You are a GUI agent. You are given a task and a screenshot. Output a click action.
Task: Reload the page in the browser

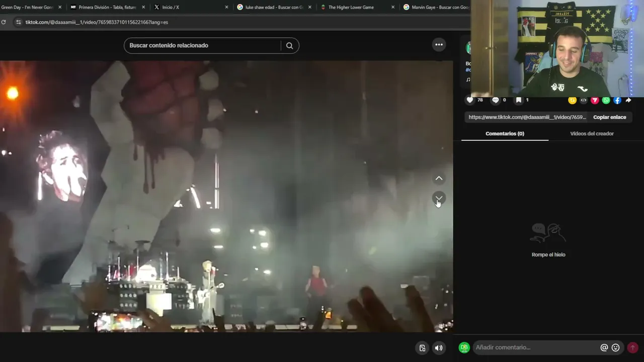4,22
